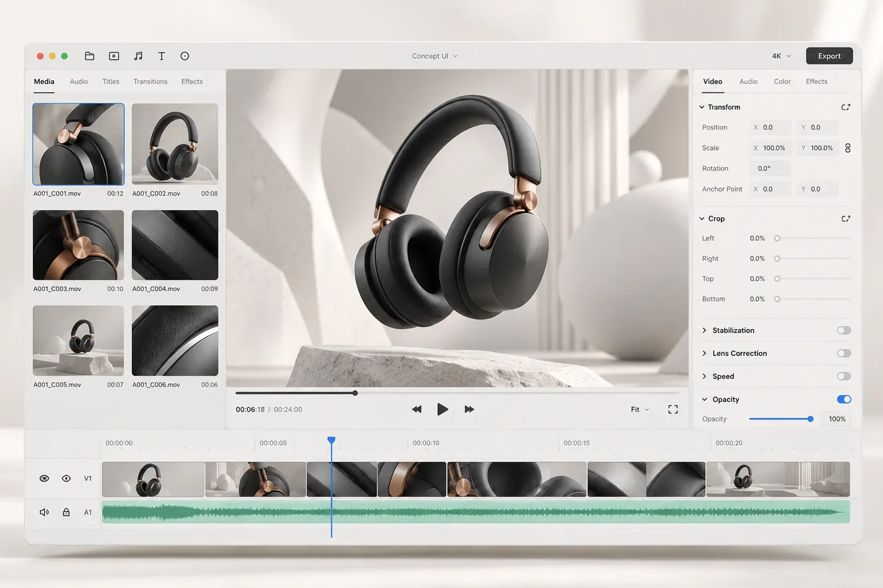This screenshot has width=883, height=588.
Task: Click the Rotation value field
Action: [770, 168]
